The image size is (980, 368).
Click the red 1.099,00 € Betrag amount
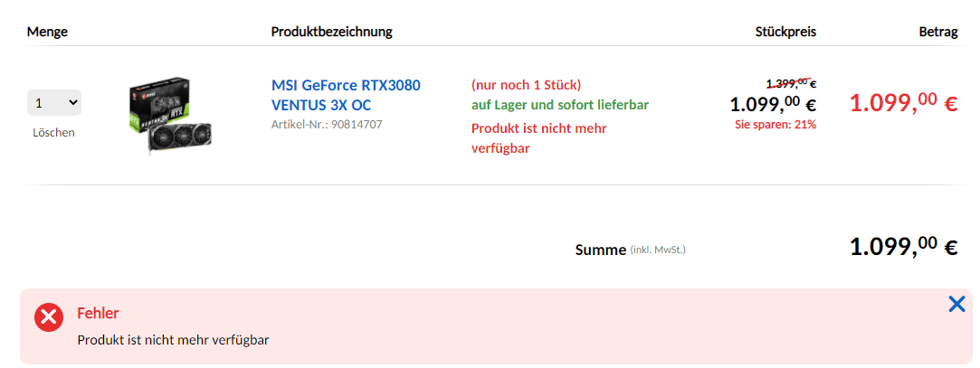pos(904,103)
